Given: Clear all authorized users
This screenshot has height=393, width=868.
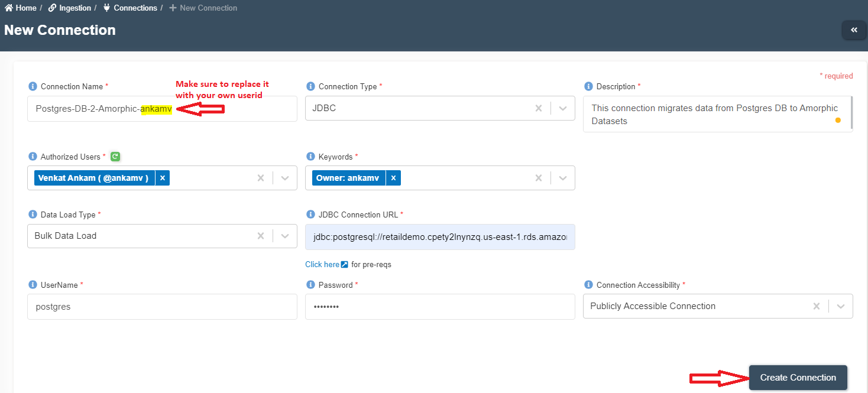Looking at the screenshot, I should (x=261, y=178).
